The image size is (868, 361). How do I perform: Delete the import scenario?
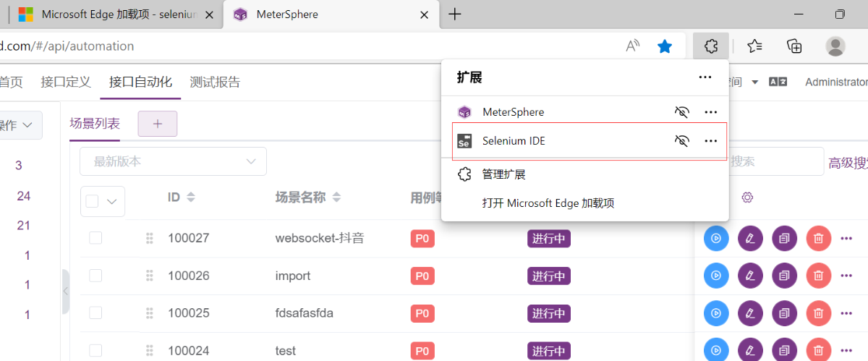pyautogui.click(x=818, y=276)
